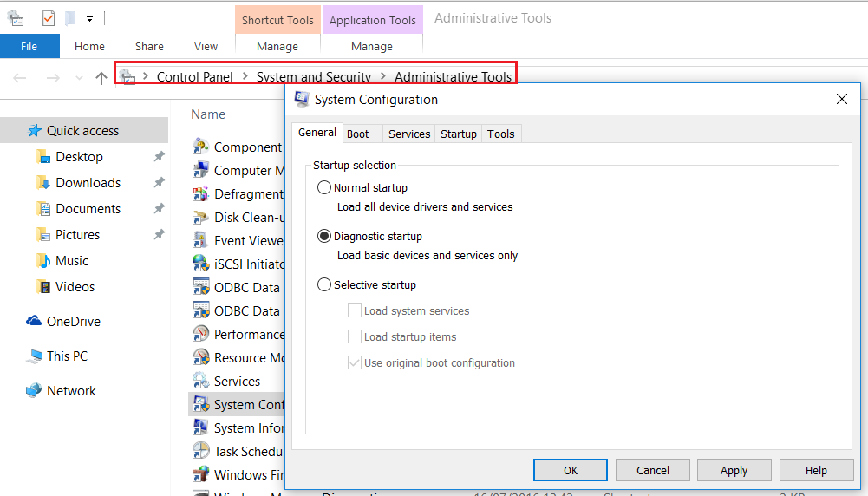Click the System Information icon
This screenshot has height=496, width=868.
[x=200, y=427]
